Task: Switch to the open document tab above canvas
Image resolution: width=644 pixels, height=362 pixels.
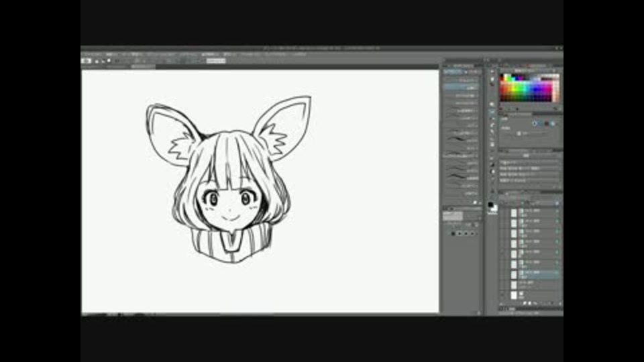Action: (x=142, y=66)
